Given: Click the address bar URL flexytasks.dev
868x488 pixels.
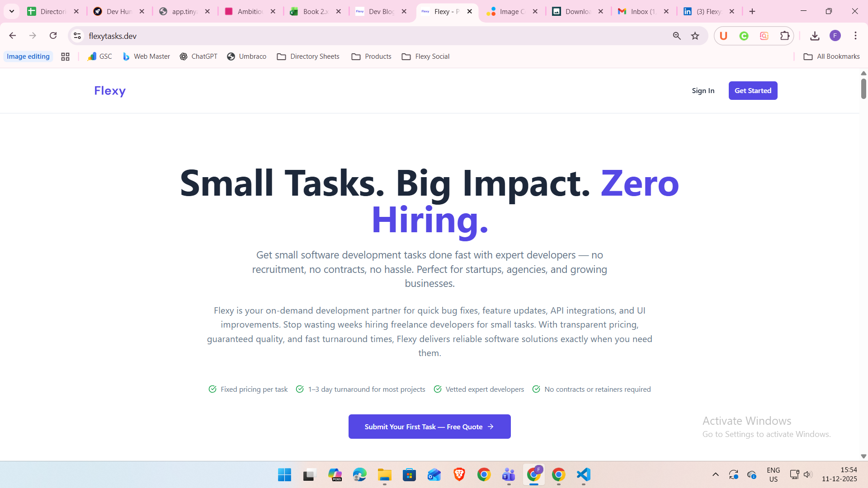Looking at the screenshot, I should tap(113, 36).
